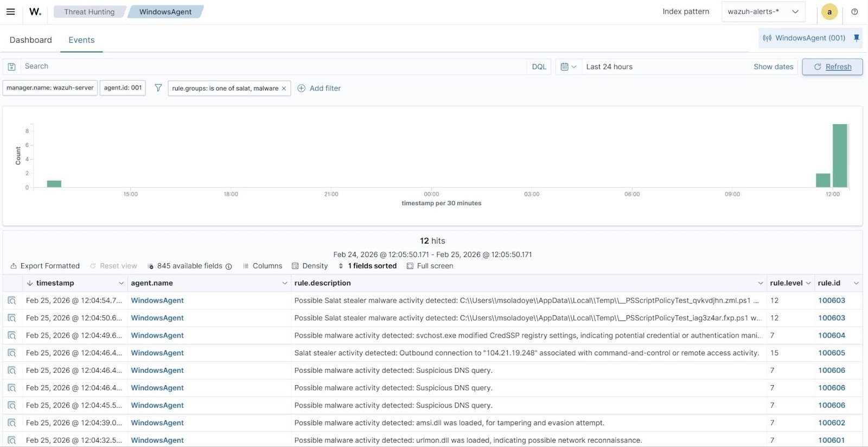
Task: Expand the rule.level column options
Action: coord(808,283)
